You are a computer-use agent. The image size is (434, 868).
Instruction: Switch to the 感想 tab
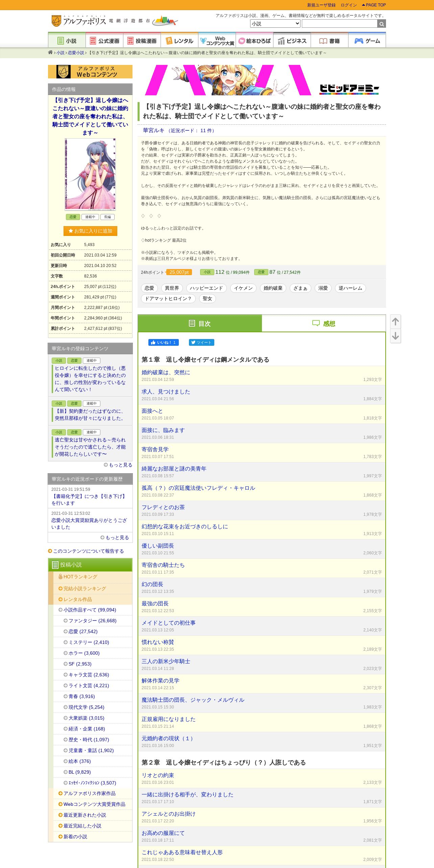[x=324, y=323]
